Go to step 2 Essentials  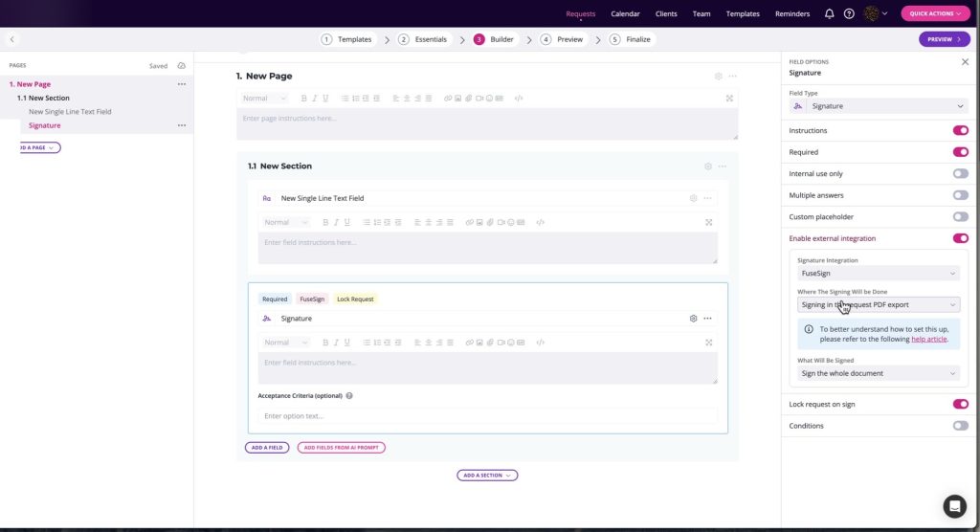pyautogui.click(x=422, y=39)
